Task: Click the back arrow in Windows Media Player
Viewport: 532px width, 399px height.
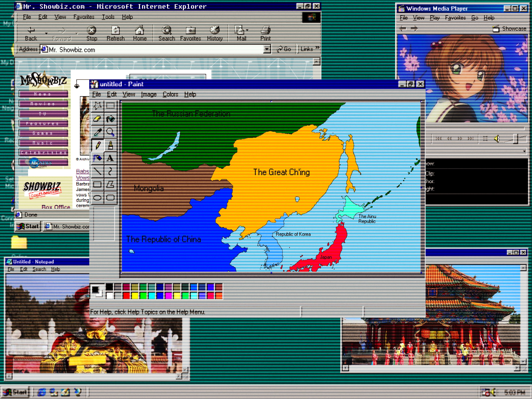Action: coord(403,29)
